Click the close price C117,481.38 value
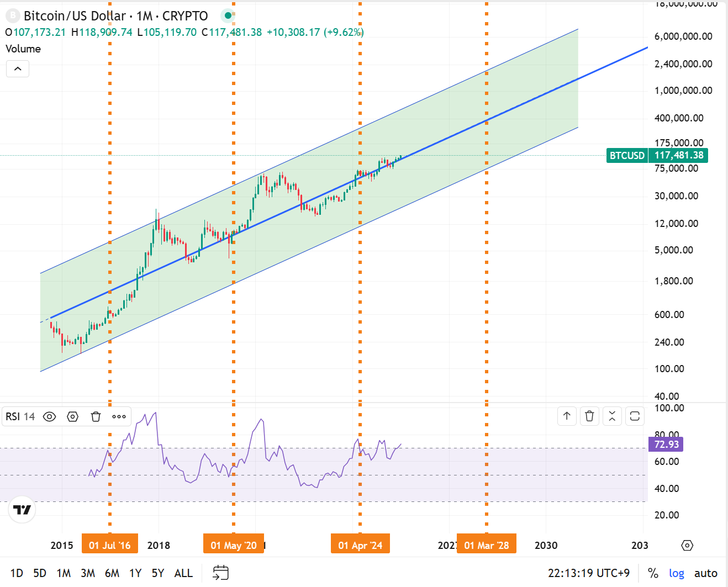728x587 pixels. coord(232,32)
